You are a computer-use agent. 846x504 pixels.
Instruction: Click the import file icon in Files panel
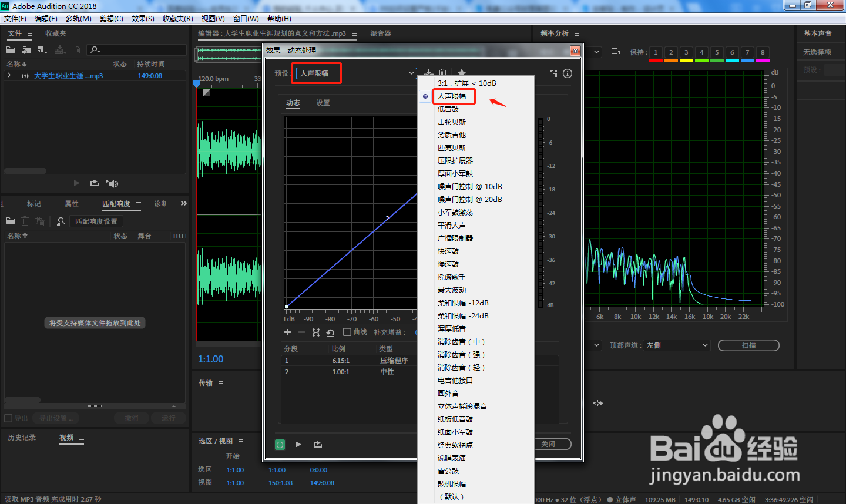pyautogui.click(x=26, y=50)
